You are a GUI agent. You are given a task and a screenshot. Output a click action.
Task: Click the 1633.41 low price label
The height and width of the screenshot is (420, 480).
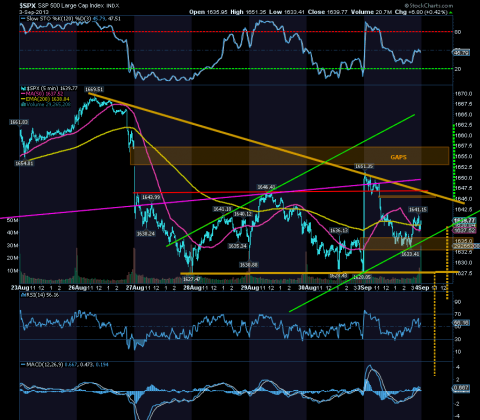[410, 254]
